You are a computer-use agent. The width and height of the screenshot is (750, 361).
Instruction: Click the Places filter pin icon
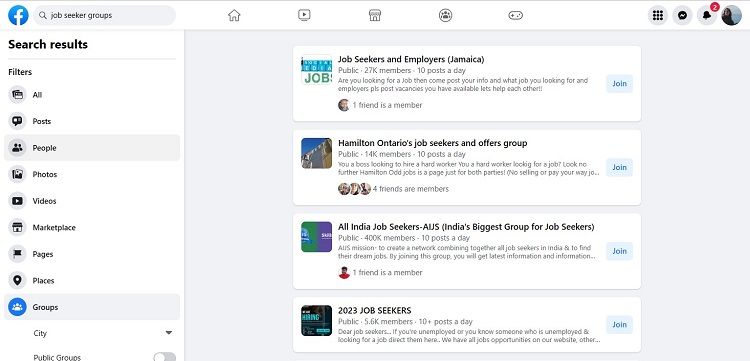point(17,281)
